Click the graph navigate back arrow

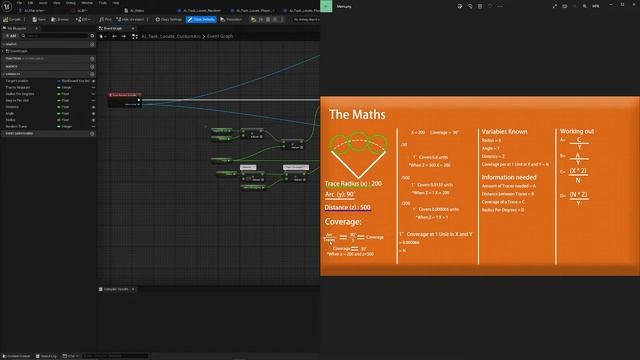[x=114, y=36]
